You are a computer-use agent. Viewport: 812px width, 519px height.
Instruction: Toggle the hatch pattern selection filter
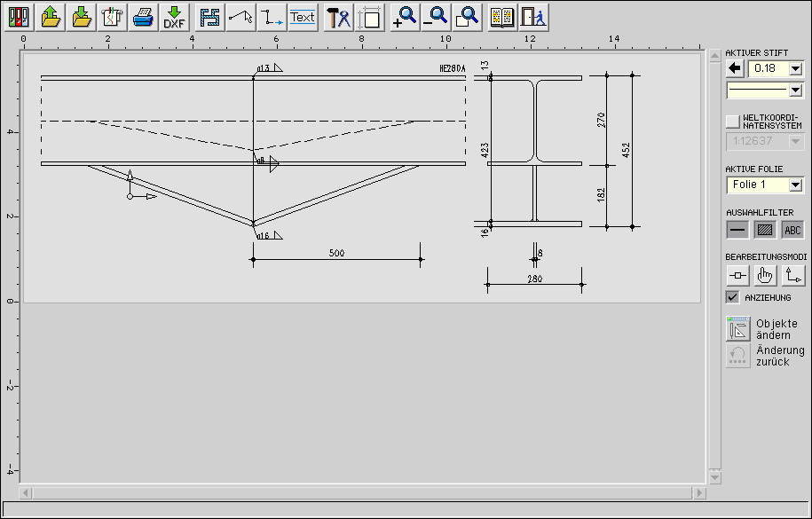(x=765, y=230)
